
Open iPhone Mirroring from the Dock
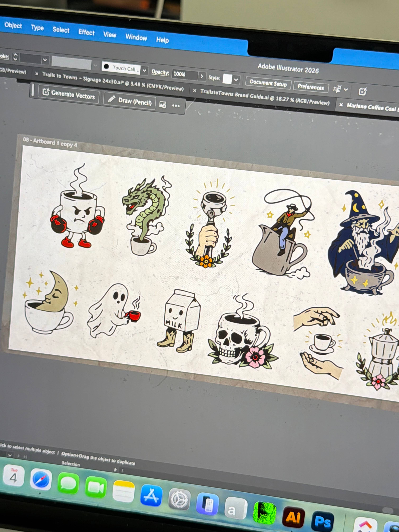[207, 504]
